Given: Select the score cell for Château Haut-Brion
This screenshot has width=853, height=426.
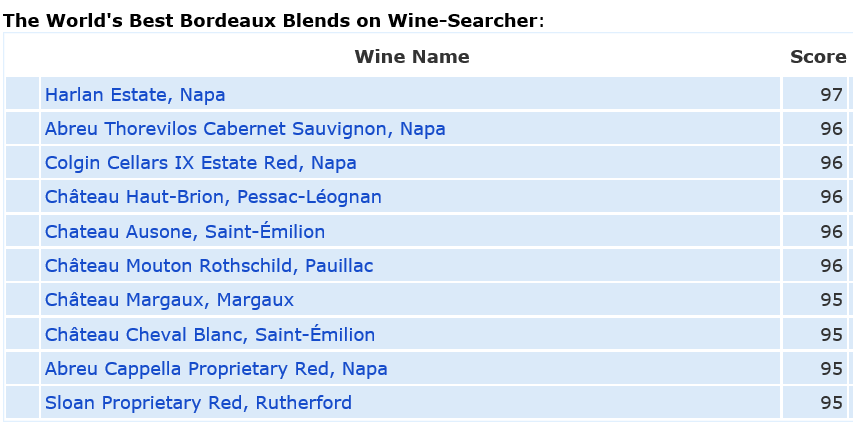Looking at the screenshot, I should (815, 196).
